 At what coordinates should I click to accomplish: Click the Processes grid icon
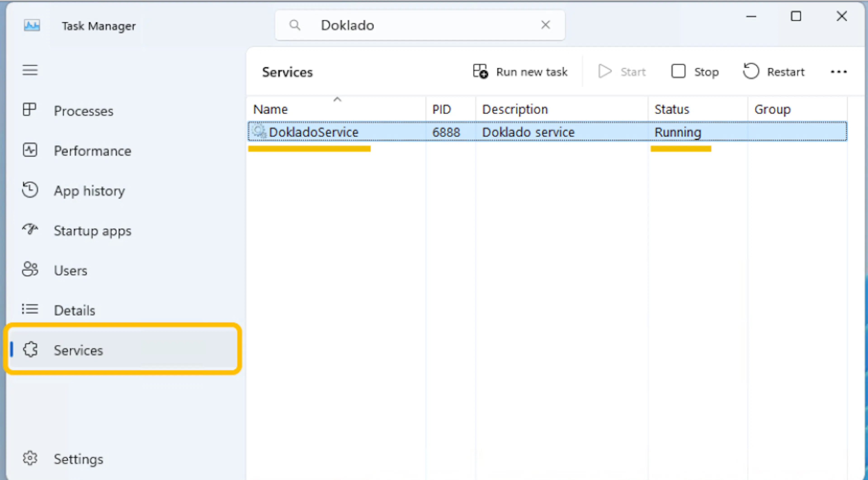[x=29, y=110]
